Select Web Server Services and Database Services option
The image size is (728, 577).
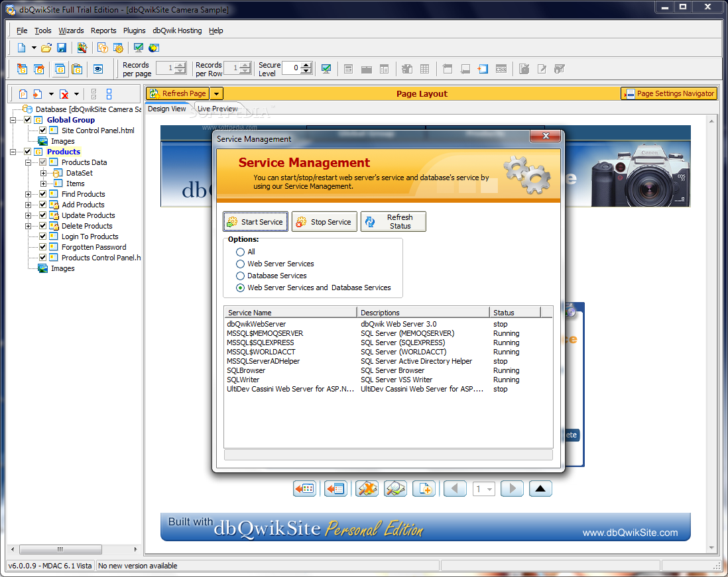click(x=240, y=288)
